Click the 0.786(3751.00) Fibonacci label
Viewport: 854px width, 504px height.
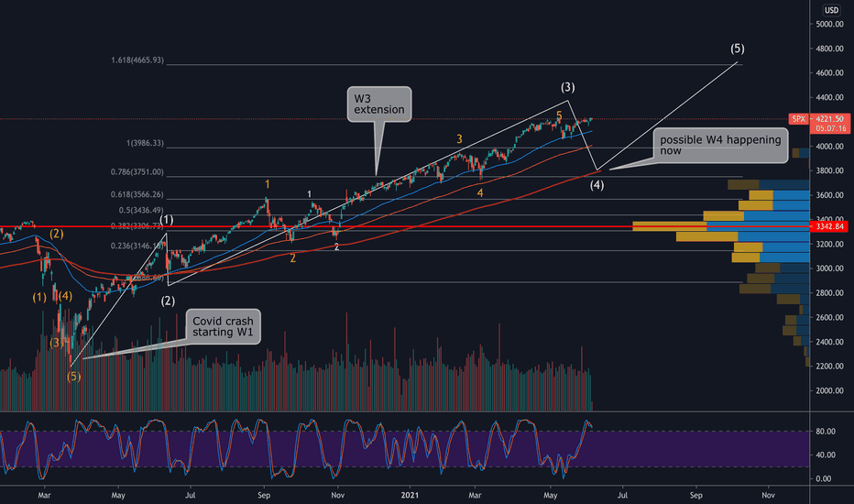137,171
